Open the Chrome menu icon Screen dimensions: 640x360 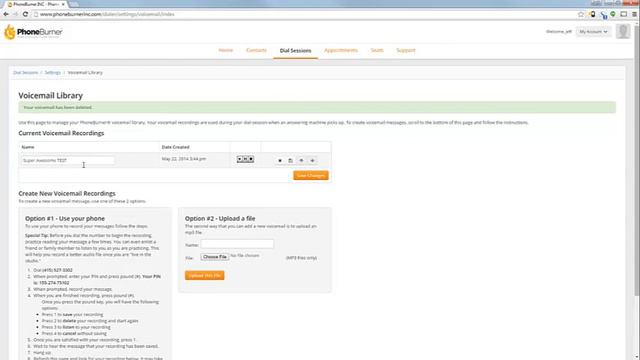point(634,14)
